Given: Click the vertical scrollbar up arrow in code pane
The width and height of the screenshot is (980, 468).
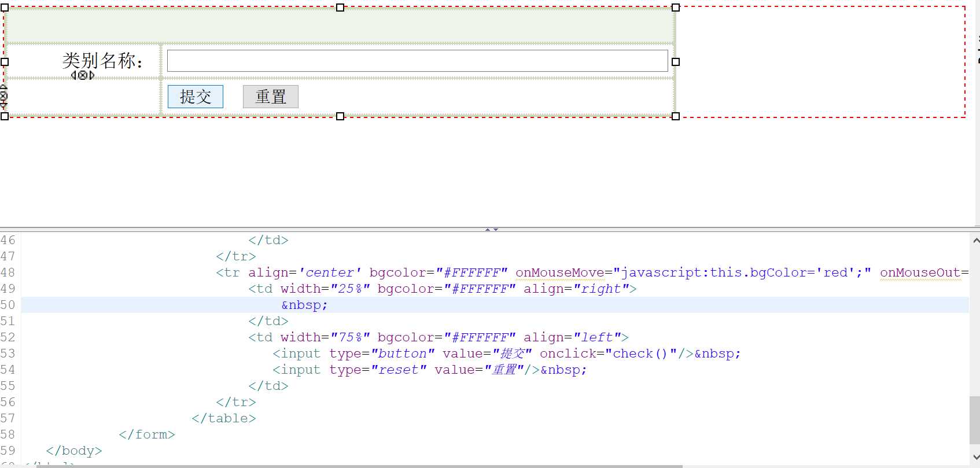Looking at the screenshot, I should click(976, 240).
